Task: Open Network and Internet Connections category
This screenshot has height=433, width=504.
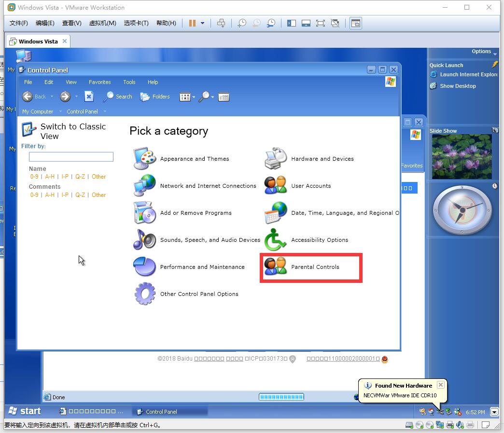Action: (195, 185)
